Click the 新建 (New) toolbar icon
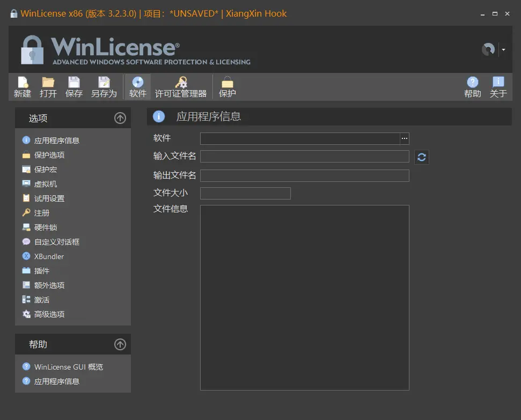Viewport: 521px width, 420px height. pyautogui.click(x=23, y=87)
